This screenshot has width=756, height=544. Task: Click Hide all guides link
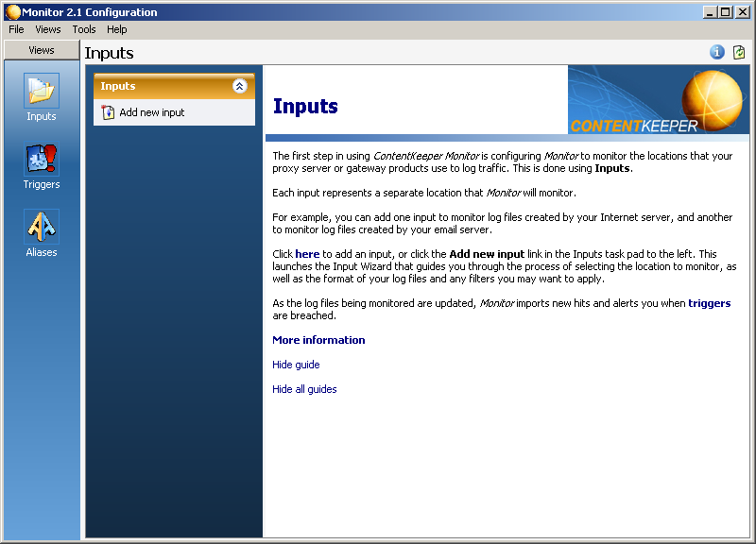coord(304,389)
